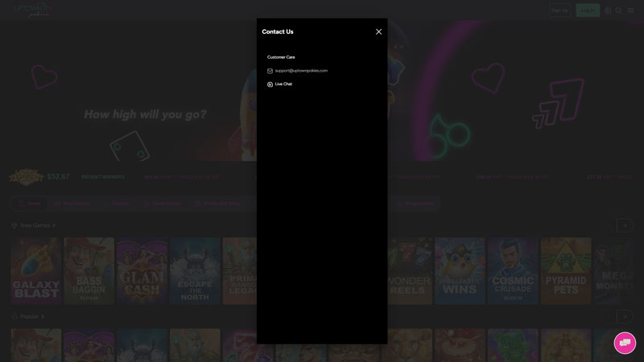Open the Glam Cash game tile
The image size is (644, 362).
(142, 271)
